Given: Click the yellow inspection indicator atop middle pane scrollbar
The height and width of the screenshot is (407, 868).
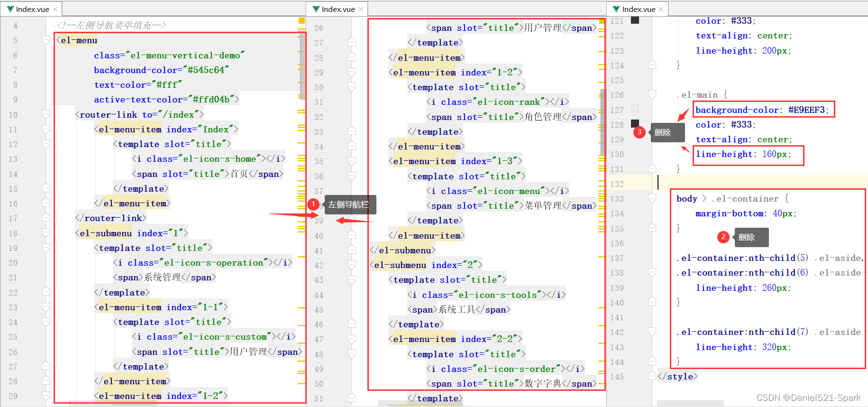Looking at the screenshot, I should 602,20.
